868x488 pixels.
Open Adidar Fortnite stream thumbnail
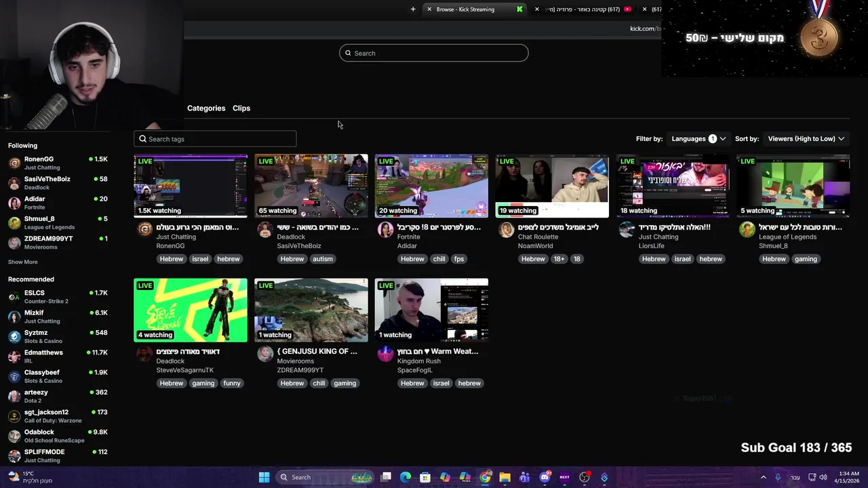point(431,186)
